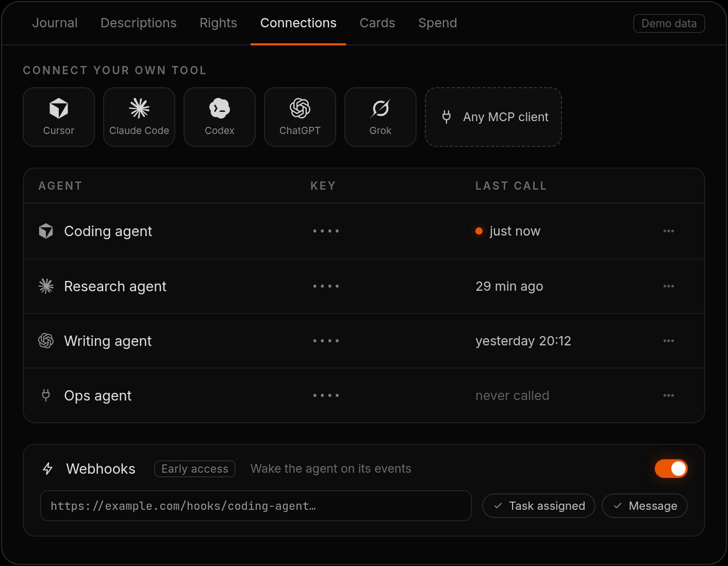Viewport: 728px width, 566px height.
Task: Click the "Coding agent" name
Action: tap(108, 231)
